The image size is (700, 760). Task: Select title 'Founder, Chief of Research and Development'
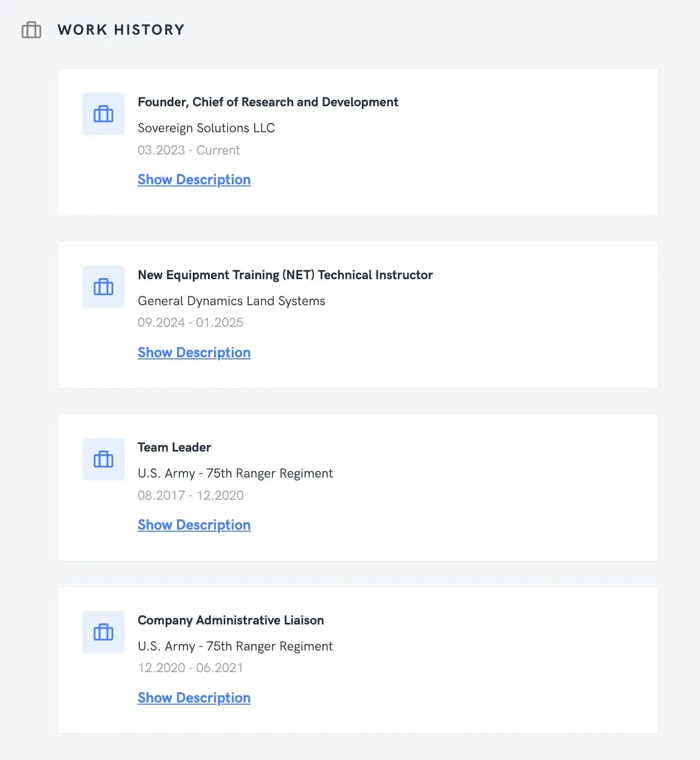(x=268, y=102)
